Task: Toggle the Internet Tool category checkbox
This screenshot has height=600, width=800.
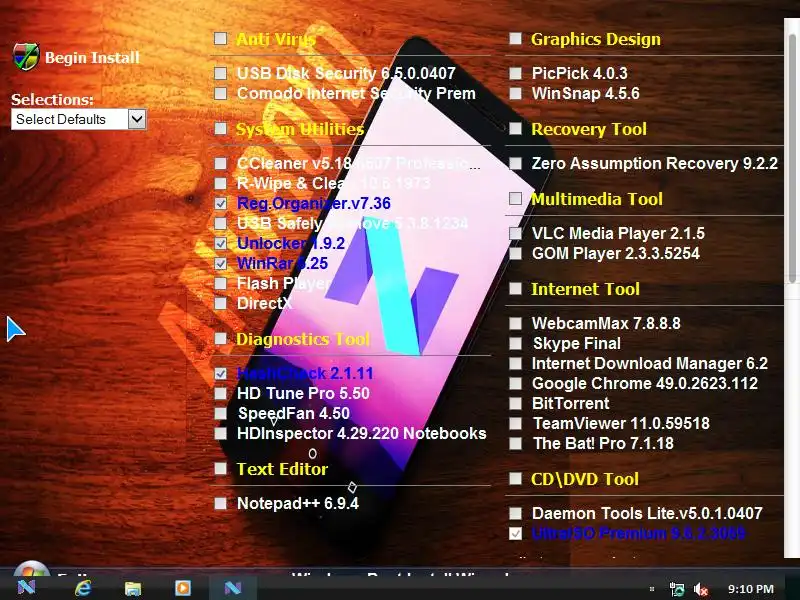Action: click(516, 288)
